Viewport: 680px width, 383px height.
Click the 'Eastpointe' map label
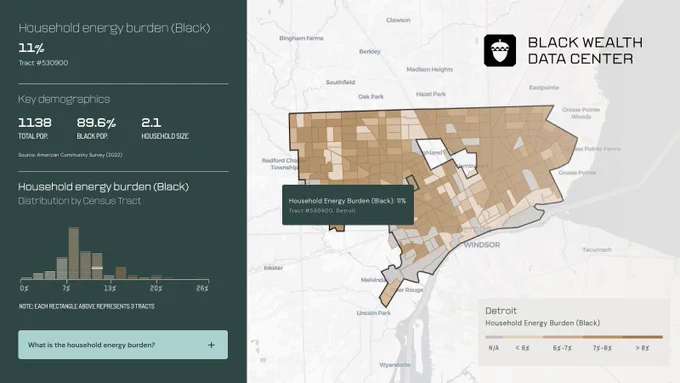coord(544,88)
